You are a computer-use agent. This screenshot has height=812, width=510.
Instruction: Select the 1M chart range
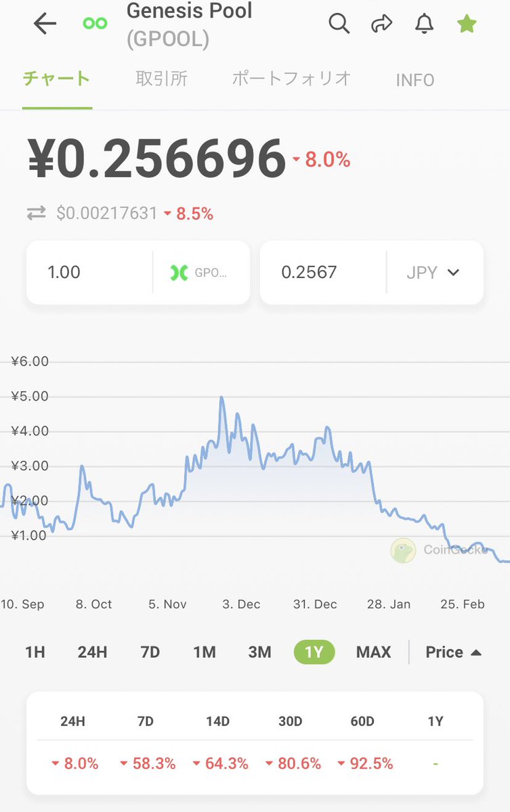pos(205,652)
